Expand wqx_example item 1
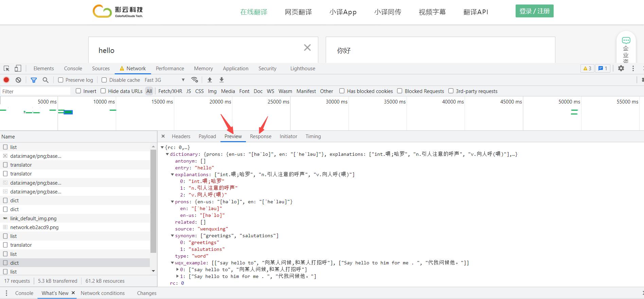The height and width of the screenshot is (299, 644). pos(178,276)
